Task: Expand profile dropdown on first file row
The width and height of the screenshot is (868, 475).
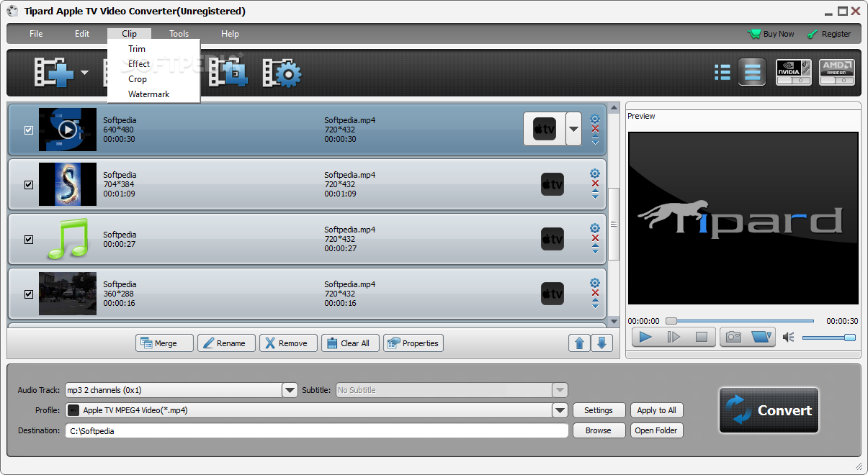Action: [573, 130]
